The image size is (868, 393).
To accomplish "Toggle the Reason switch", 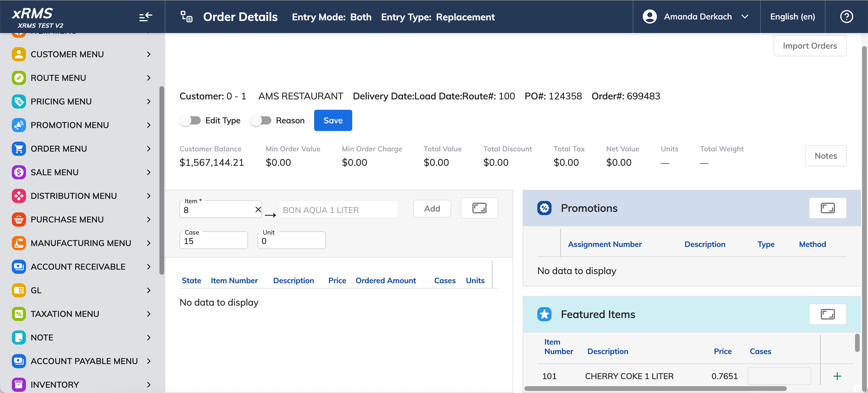I will [x=261, y=120].
